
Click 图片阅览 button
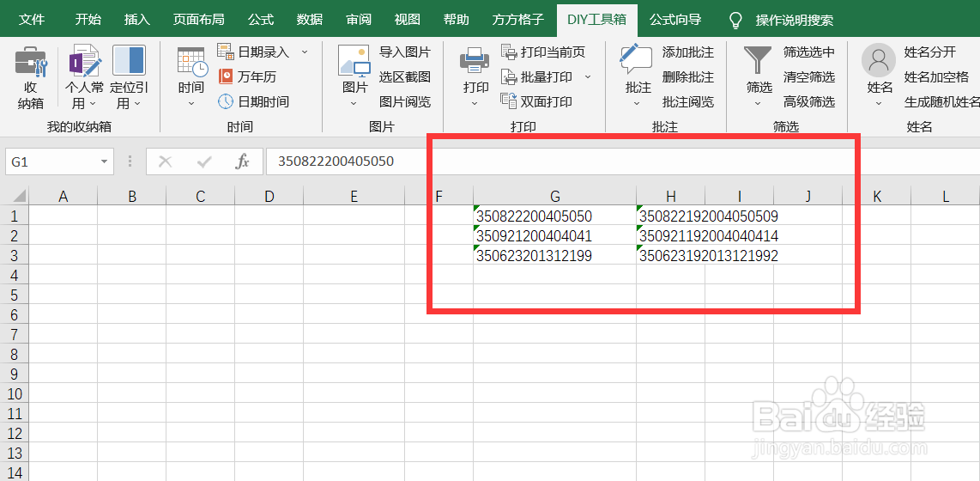click(405, 101)
